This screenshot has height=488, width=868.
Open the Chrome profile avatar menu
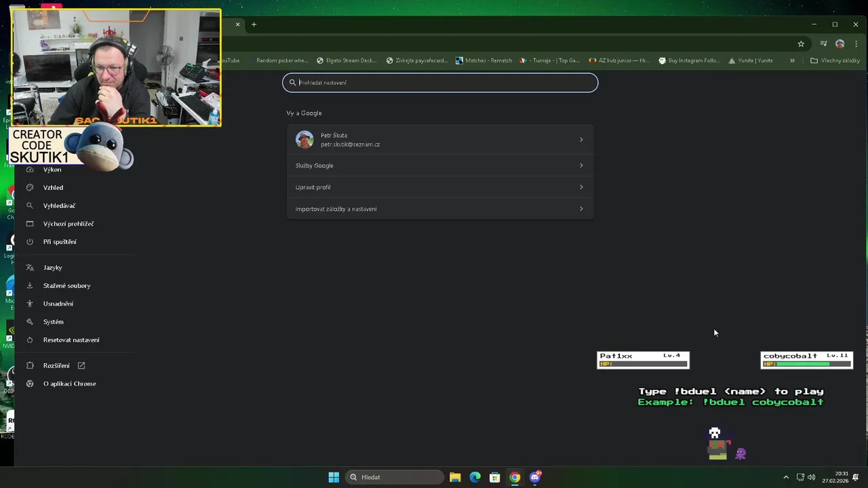tap(840, 43)
